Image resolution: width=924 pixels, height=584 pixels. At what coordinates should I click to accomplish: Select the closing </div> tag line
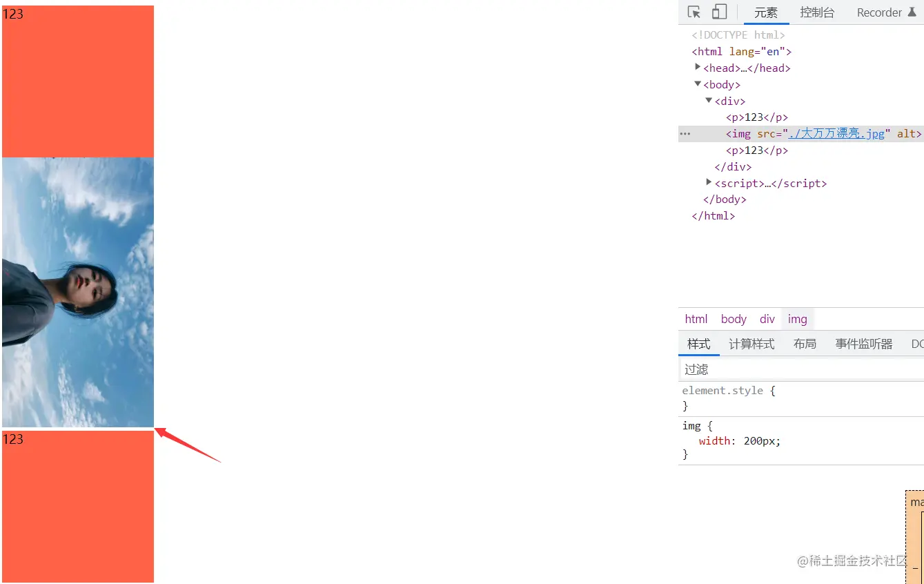pyautogui.click(x=733, y=167)
